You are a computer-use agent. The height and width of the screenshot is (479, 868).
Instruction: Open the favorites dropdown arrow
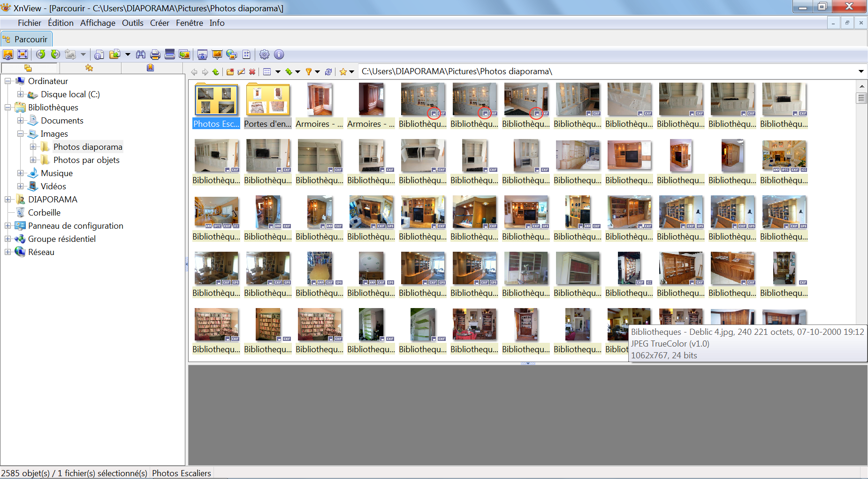[x=351, y=72]
